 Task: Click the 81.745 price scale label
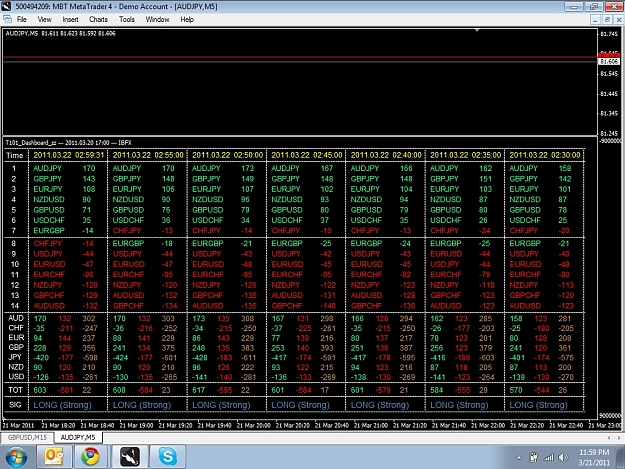click(609, 34)
